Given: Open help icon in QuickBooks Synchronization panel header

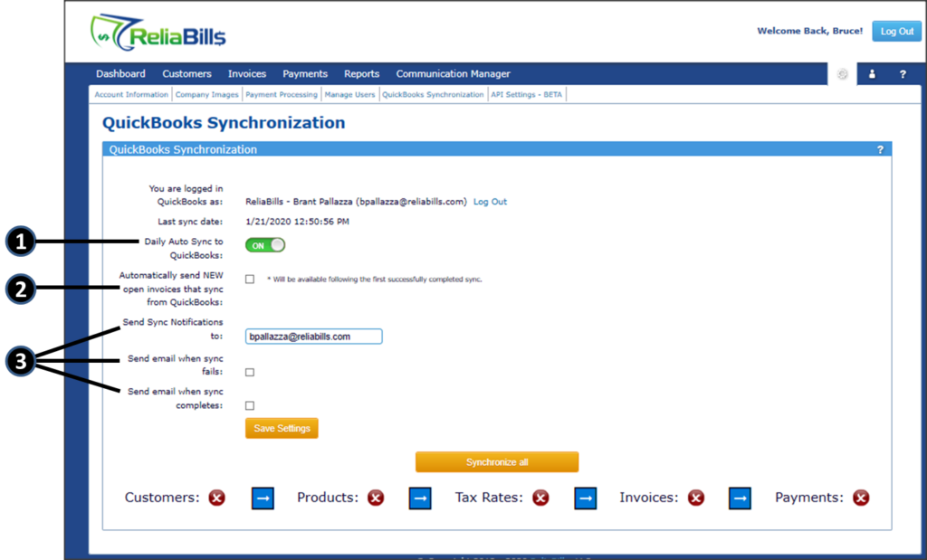Looking at the screenshot, I should click(x=880, y=150).
